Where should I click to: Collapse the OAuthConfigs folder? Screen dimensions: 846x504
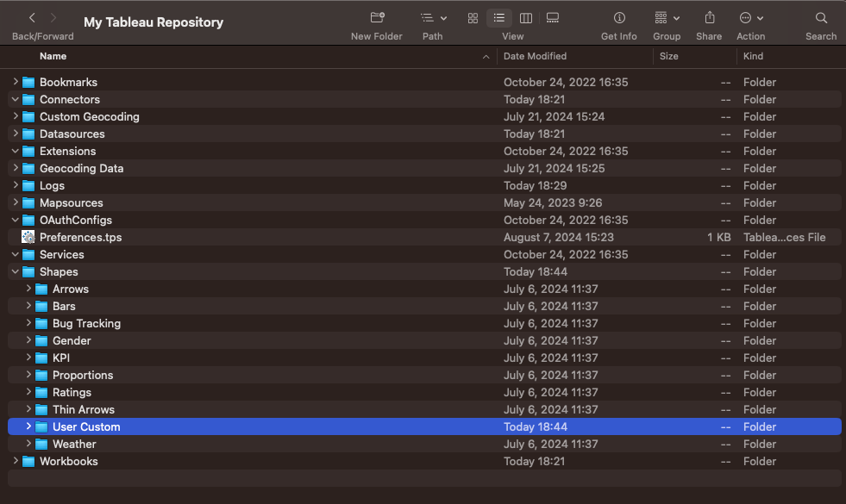coord(16,220)
